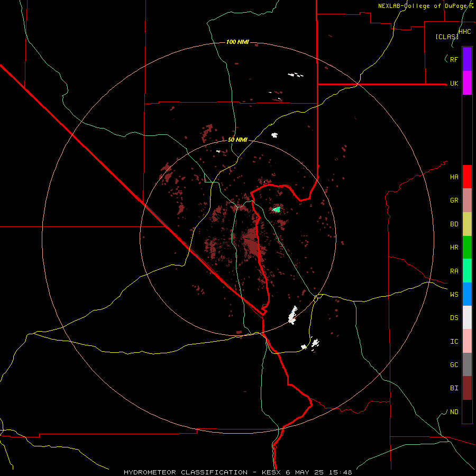
Task: Click the GC legend label
Action: click(x=454, y=365)
